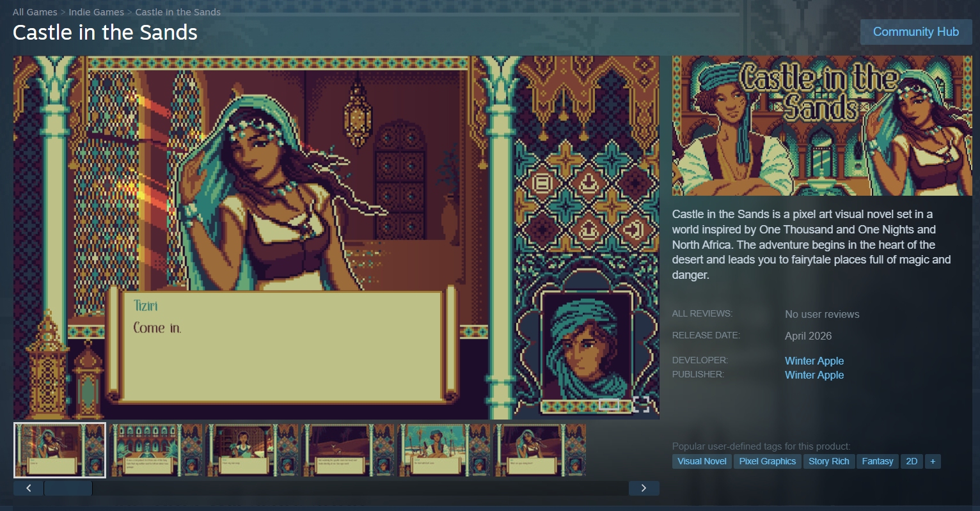Click the fullscreen icon on the screenshot viewer
This screenshot has height=511, width=980.
[x=641, y=404]
